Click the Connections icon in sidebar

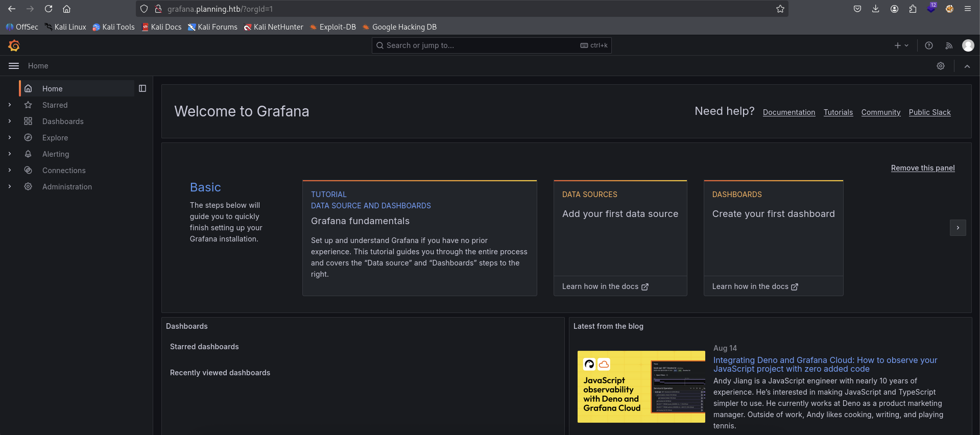pos(28,170)
